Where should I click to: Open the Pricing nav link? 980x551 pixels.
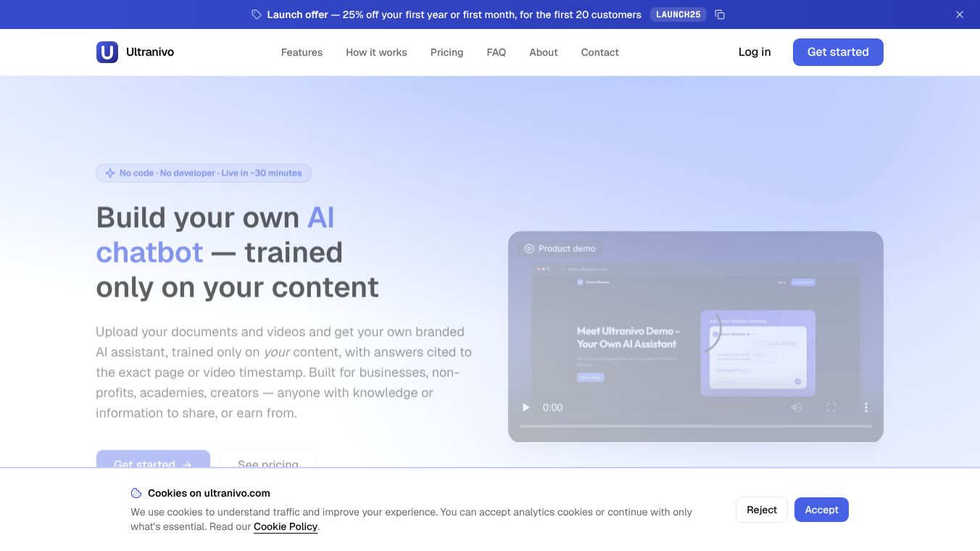click(447, 52)
